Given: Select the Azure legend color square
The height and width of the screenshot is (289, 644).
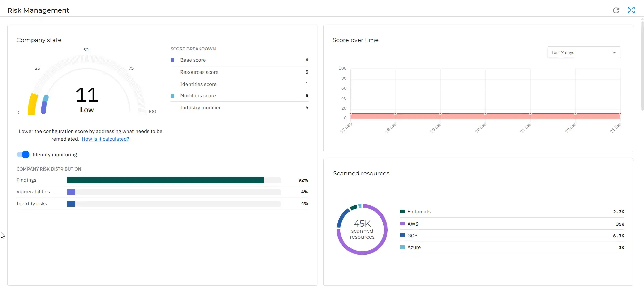Looking at the screenshot, I should click(x=402, y=247).
